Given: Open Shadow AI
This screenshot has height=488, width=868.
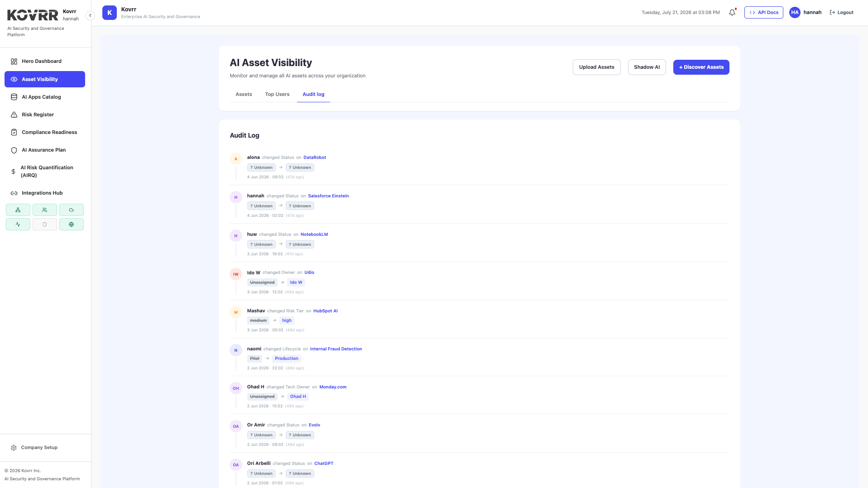Looking at the screenshot, I should [647, 67].
